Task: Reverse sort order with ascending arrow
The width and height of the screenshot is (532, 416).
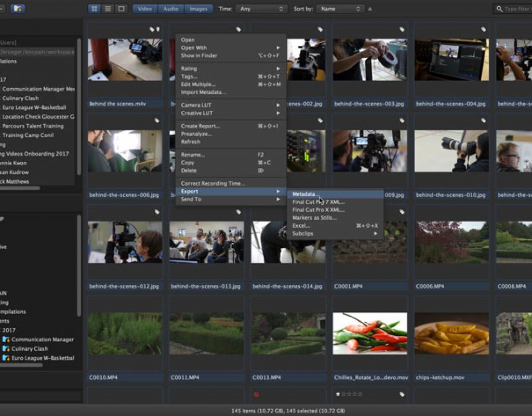Action: point(370,9)
